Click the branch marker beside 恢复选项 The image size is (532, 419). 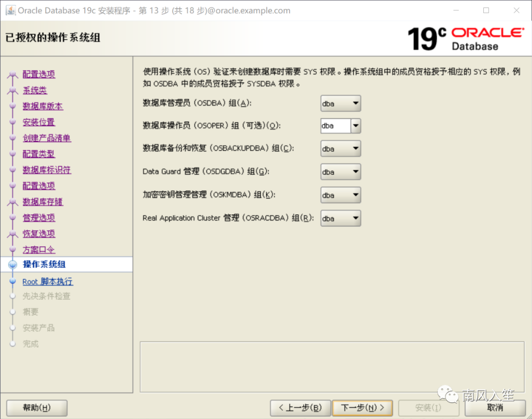12,233
